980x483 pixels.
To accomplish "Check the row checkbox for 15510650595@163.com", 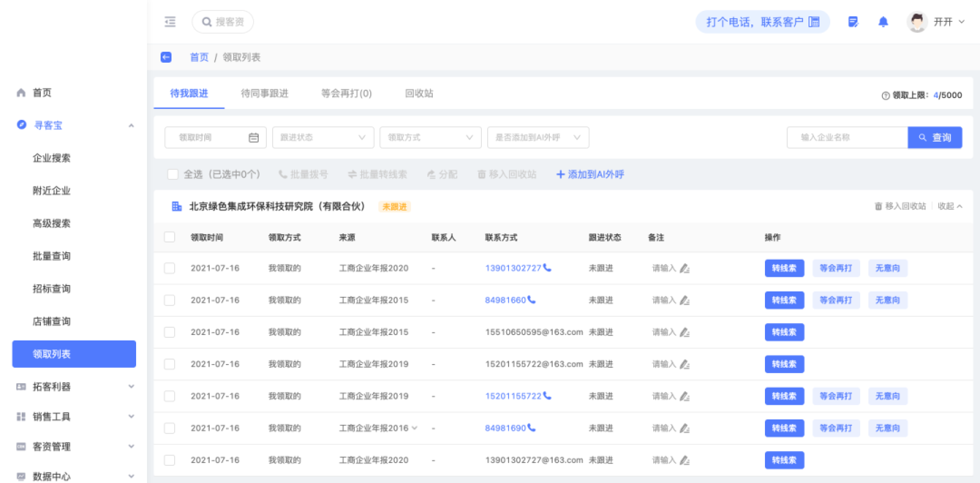I will click(170, 332).
